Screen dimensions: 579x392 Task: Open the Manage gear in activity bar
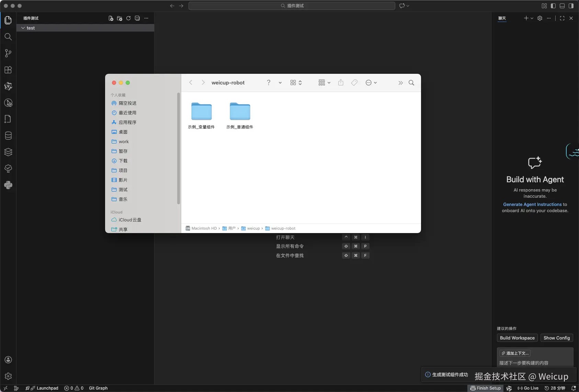tap(8, 376)
